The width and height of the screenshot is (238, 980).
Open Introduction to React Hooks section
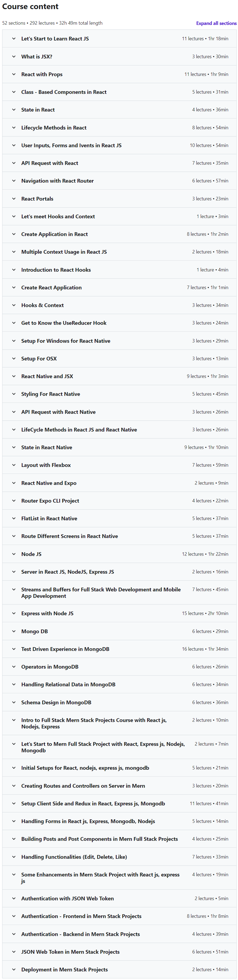[119, 270]
